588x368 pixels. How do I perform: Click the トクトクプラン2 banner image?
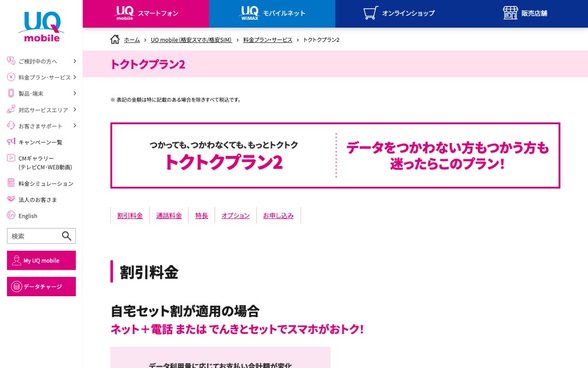click(335, 155)
